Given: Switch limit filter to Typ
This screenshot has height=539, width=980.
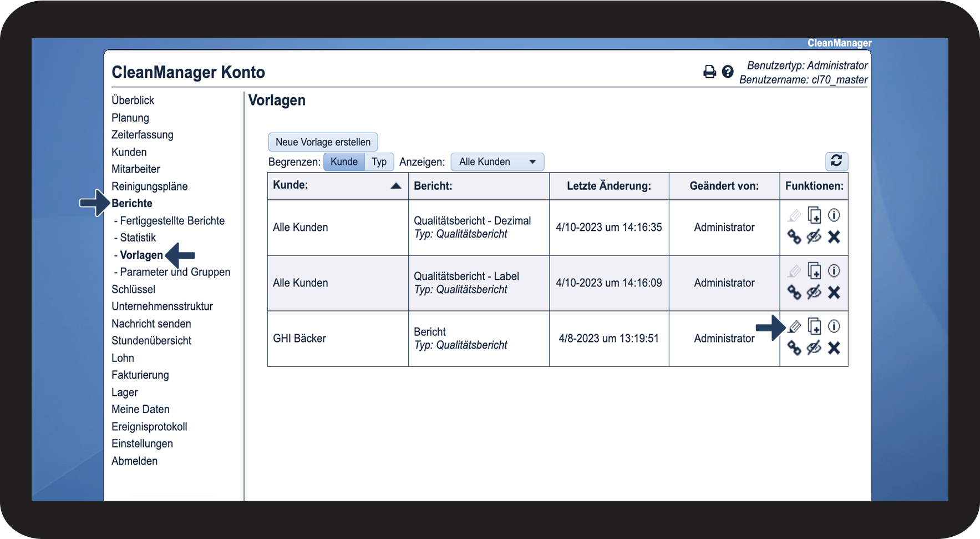Looking at the screenshot, I should point(379,162).
